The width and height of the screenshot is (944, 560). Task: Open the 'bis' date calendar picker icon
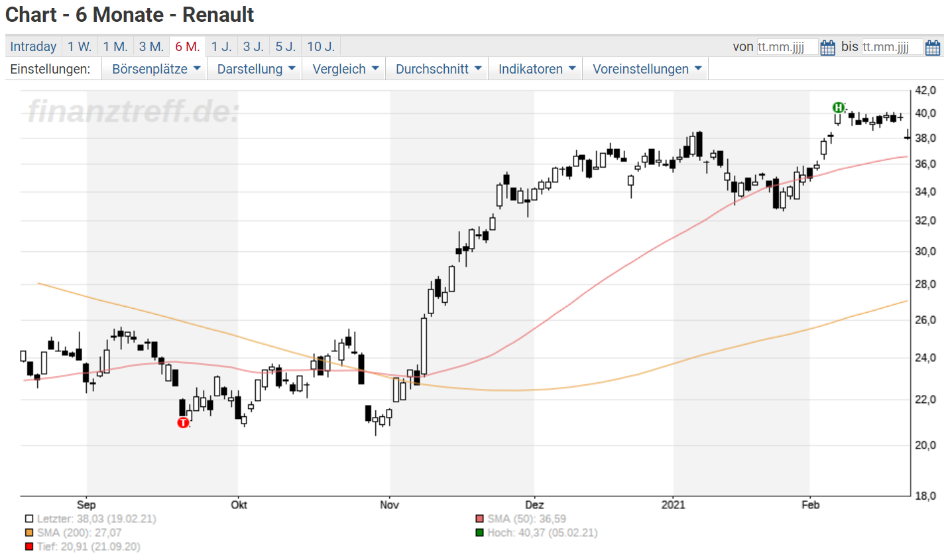pos(932,47)
